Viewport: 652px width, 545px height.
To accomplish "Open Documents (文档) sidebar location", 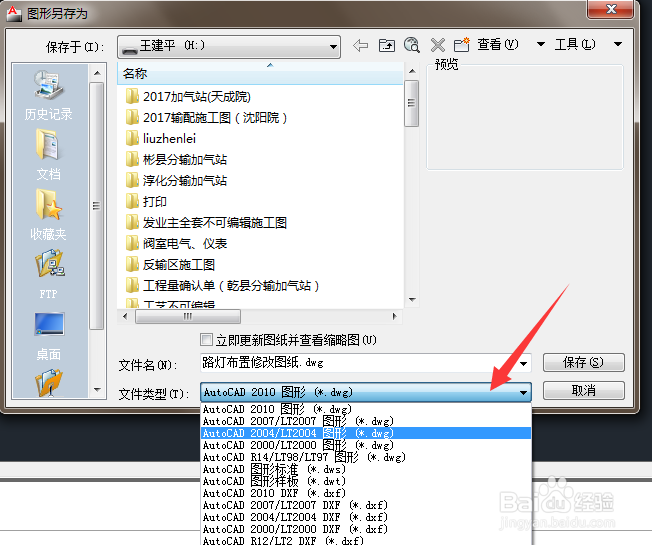I will click(x=49, y=155).
